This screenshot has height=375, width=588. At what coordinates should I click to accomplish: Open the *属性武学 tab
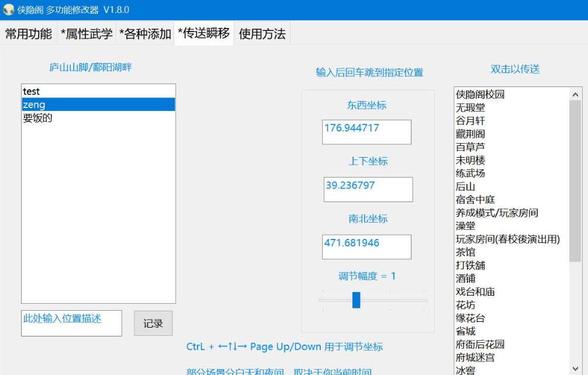tap(87, 34)
